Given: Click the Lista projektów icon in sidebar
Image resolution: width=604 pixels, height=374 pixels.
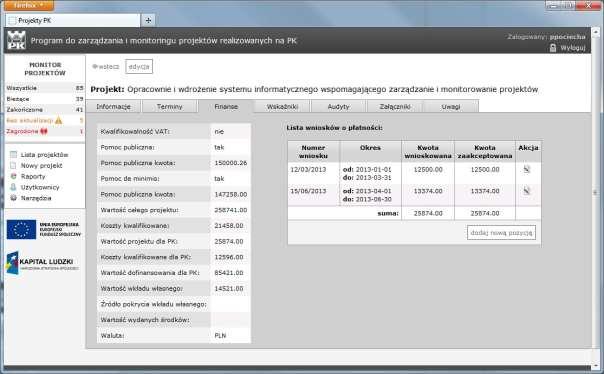Looking at the screenshot, I should [x=13, y=154].
